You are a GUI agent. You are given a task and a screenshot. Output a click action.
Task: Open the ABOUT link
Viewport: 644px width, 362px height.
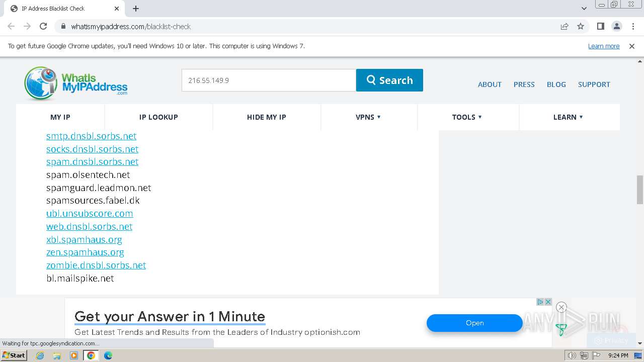click(x=490, y=84)
